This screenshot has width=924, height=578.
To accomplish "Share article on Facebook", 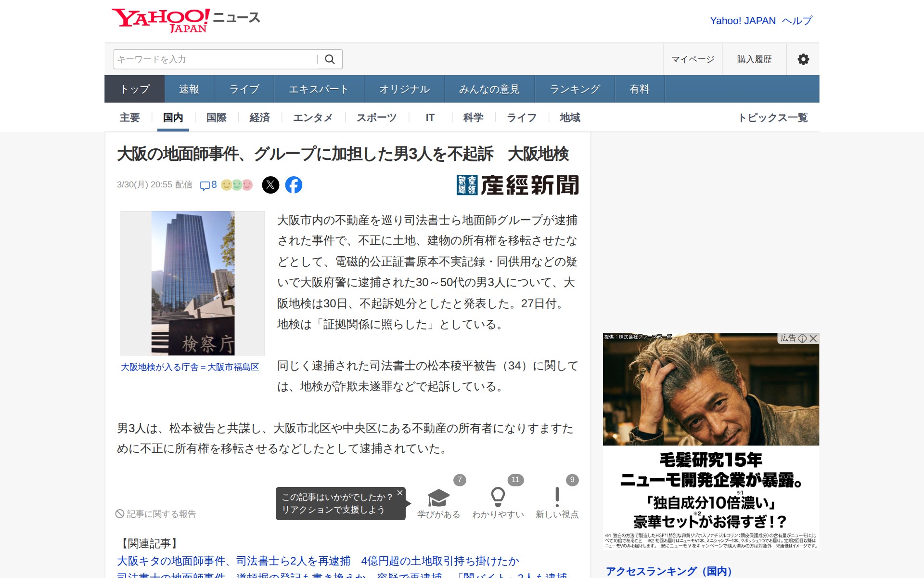I will [294, 185].
